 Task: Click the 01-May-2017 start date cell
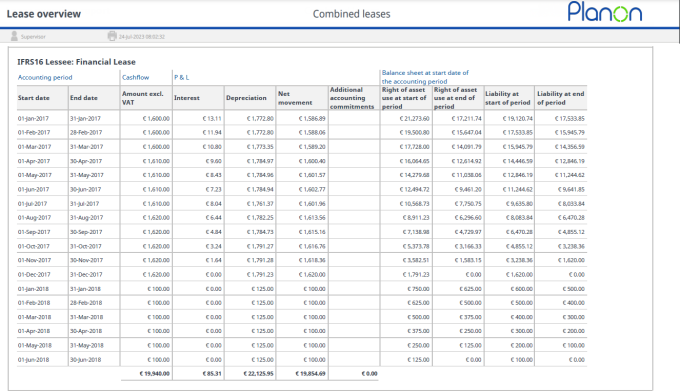click(x=35, y=175)
